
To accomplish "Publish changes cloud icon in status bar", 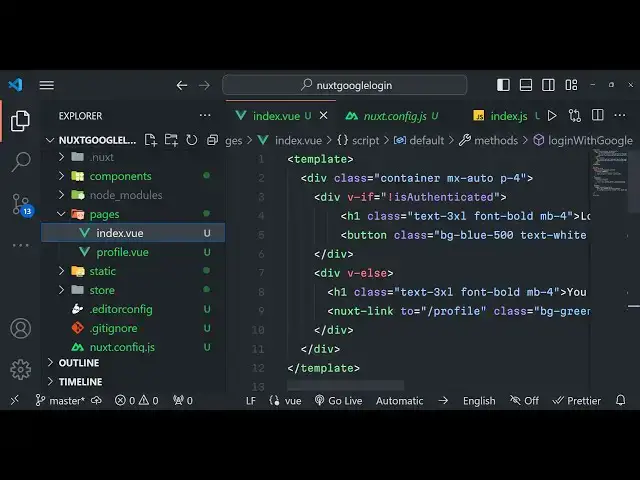I will pos(96,400).
